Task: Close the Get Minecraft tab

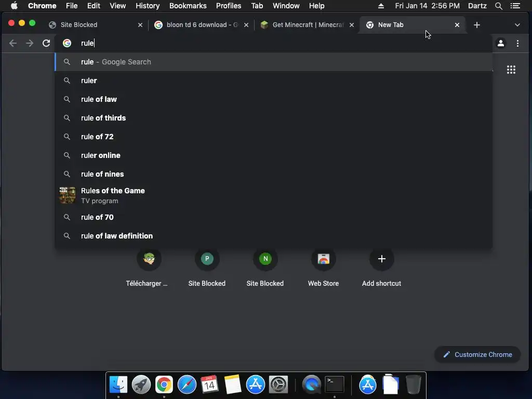Action: click(x=352, y=25)
